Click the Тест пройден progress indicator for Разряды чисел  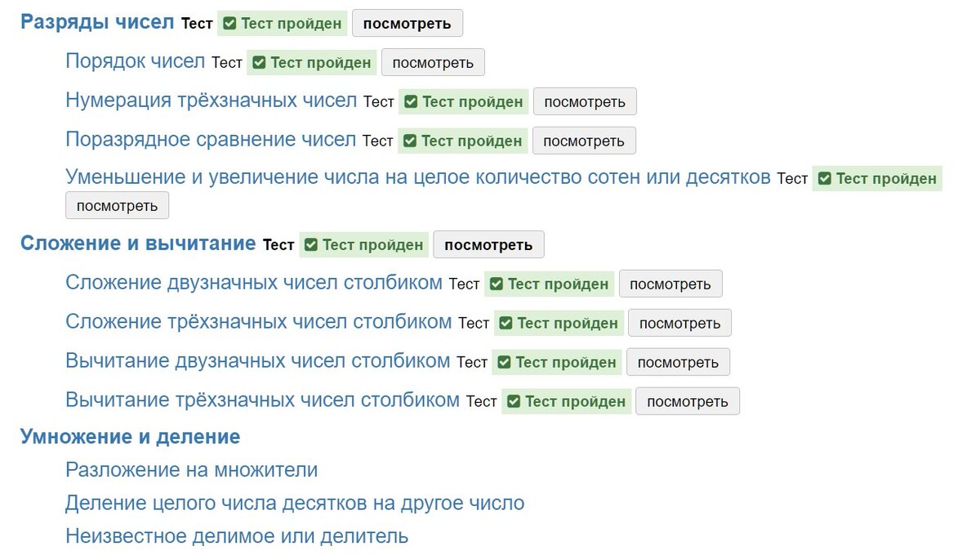tap(282, 23)
